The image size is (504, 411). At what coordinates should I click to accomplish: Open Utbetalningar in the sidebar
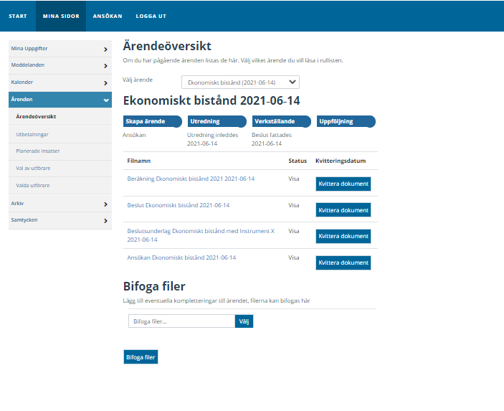pos(32,134)
